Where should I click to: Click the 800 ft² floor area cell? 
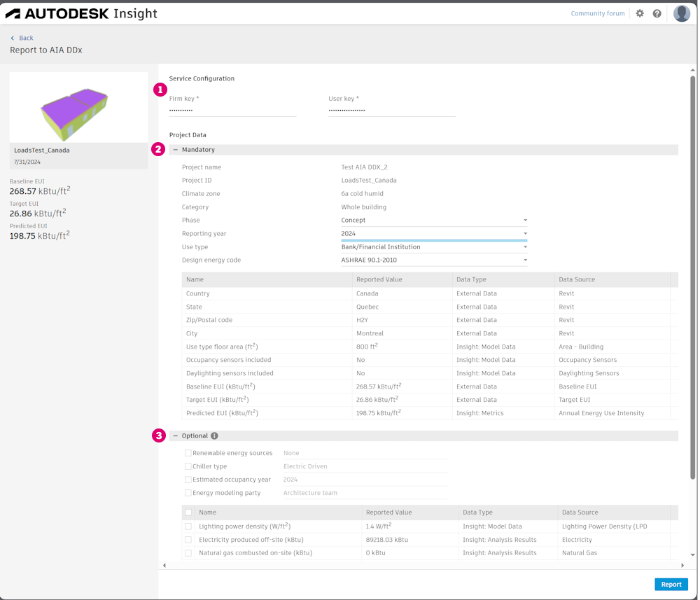[402, 347]
